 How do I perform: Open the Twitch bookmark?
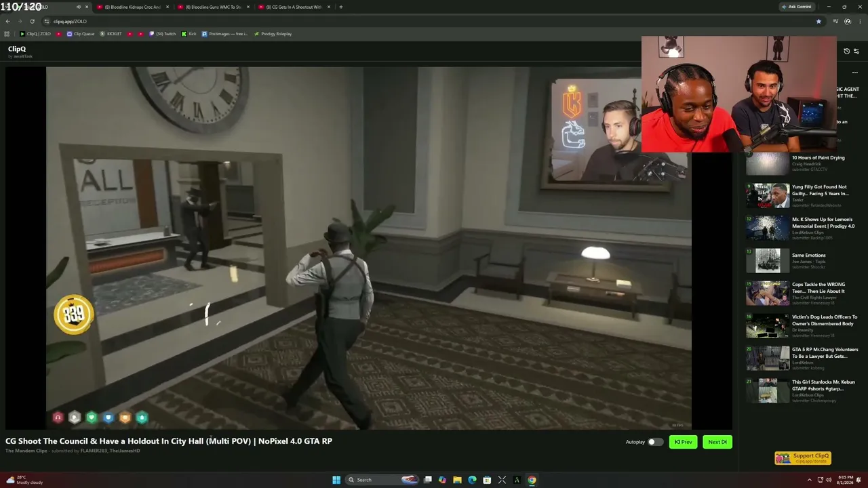(x=162, y=34)
